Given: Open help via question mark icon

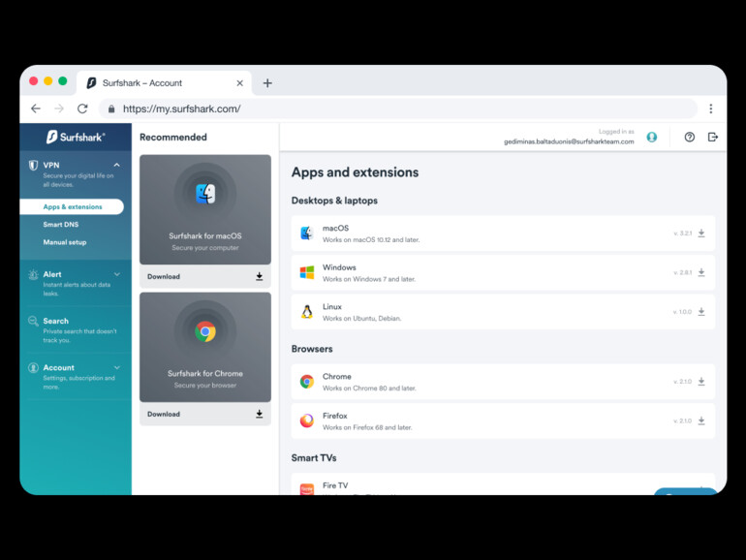Looking at the screenshot, I should [690, 137].
